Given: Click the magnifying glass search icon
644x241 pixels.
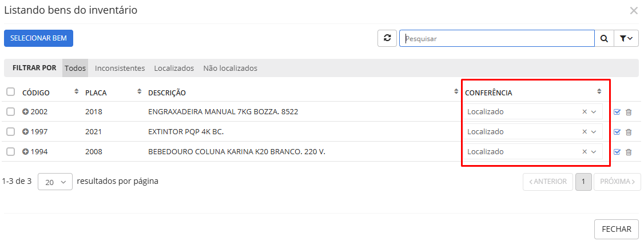Looking at the screenshot, I should 604,38.
